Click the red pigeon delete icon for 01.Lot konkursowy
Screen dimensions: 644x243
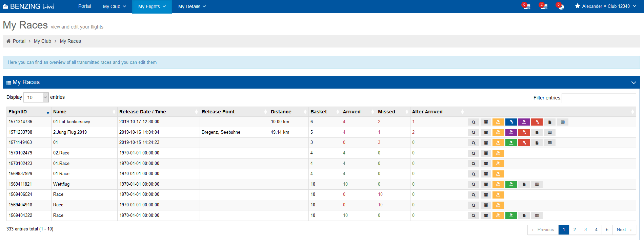[537, 122]
